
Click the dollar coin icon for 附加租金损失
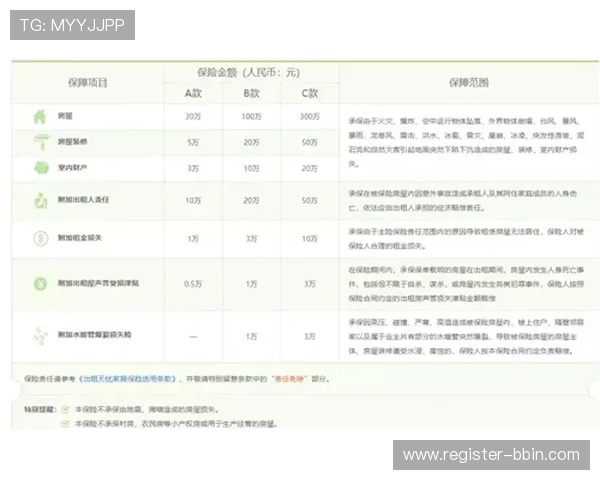41,238
